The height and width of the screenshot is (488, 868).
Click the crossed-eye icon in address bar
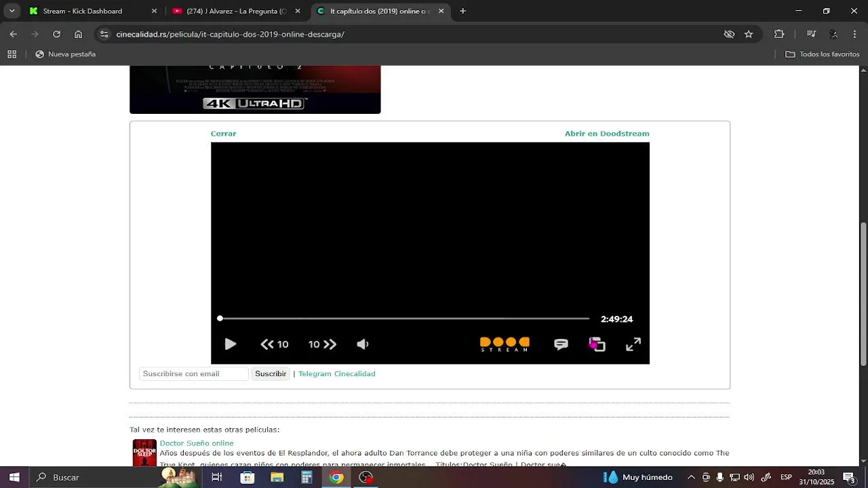tap(729, 34)
